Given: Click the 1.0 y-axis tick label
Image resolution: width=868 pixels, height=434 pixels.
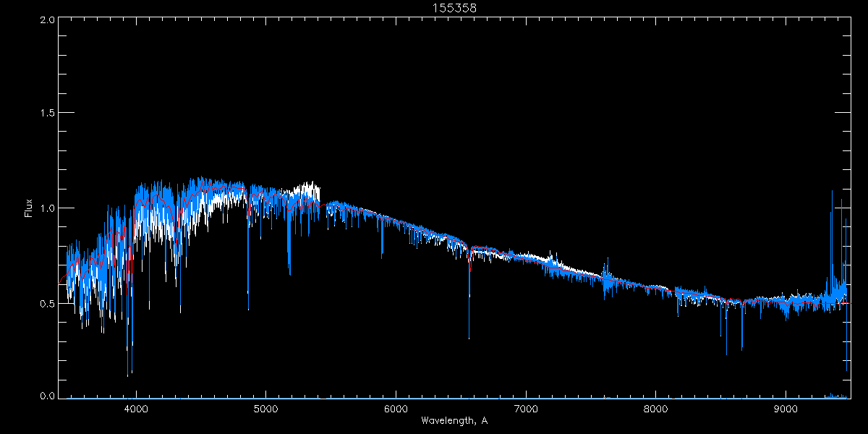Looking at the screenshot, I should pos(48,208).
